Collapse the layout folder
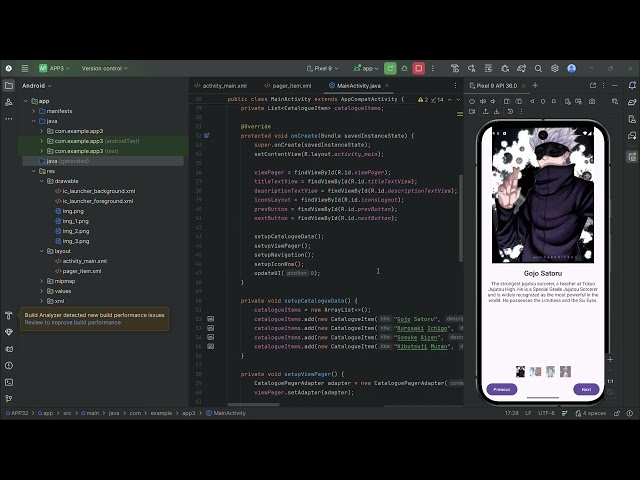 coord(42,251)
